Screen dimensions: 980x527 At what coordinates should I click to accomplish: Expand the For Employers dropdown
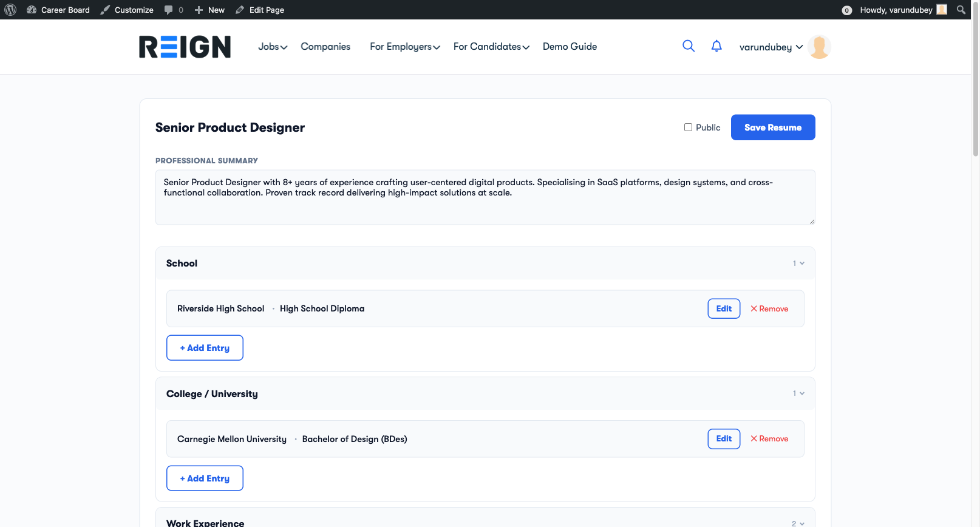coord(405,47)
